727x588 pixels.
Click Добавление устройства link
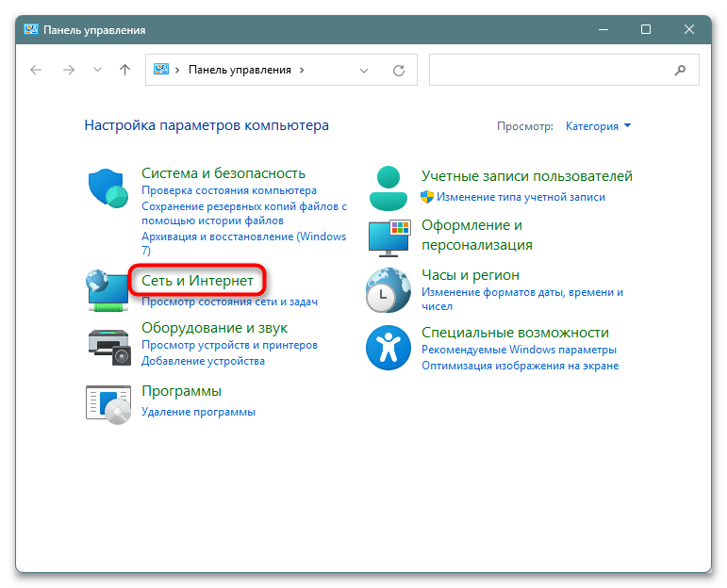203,361
